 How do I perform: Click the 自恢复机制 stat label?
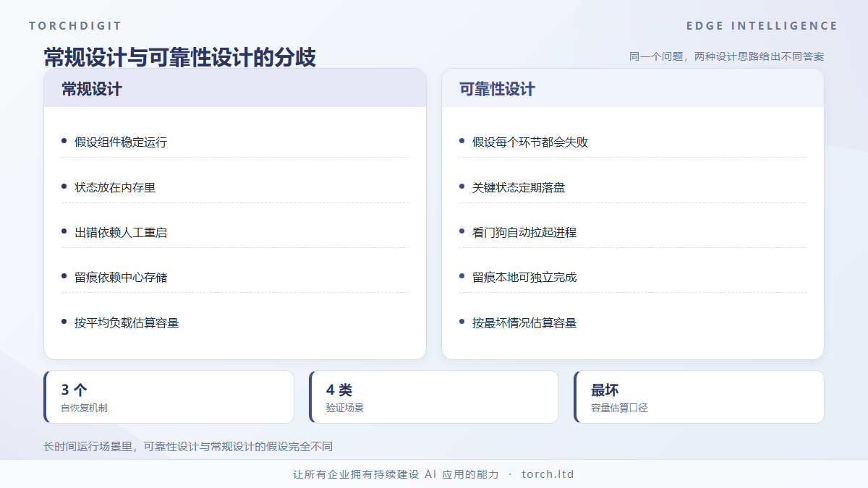pos(85,408)
